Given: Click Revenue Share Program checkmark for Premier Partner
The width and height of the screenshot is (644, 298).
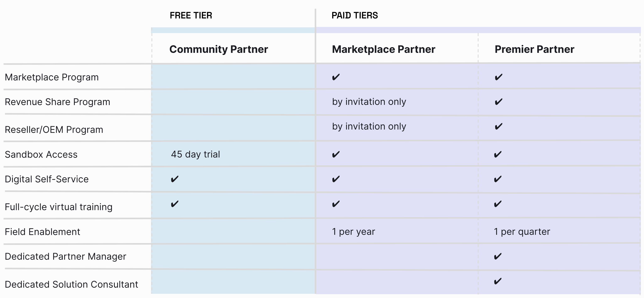Looking at the screenshot, I should 498,102.
